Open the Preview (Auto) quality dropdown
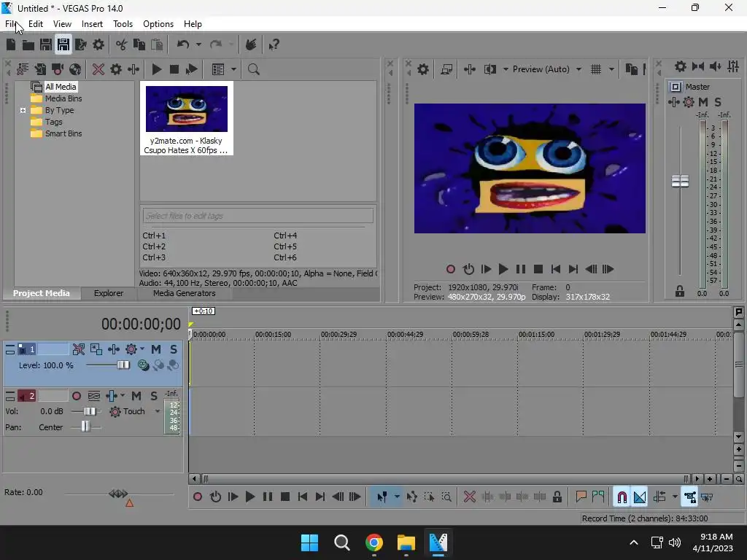 [x=578, y=69]
